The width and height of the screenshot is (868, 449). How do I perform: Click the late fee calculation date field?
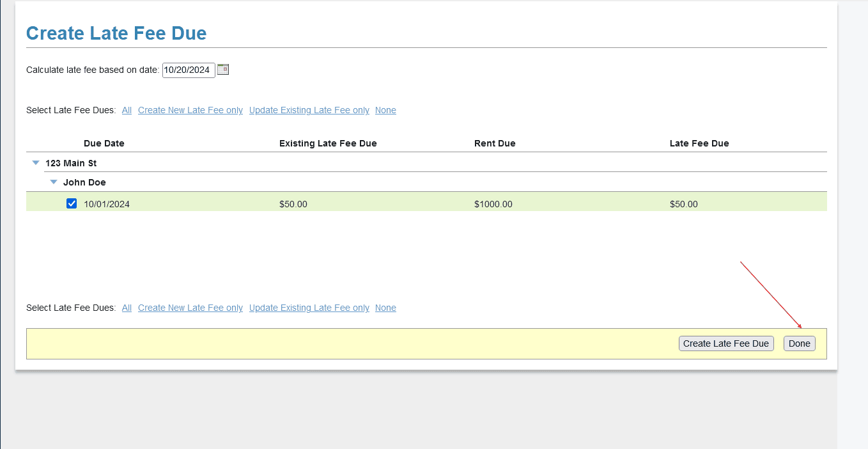[x=189, y=70]
